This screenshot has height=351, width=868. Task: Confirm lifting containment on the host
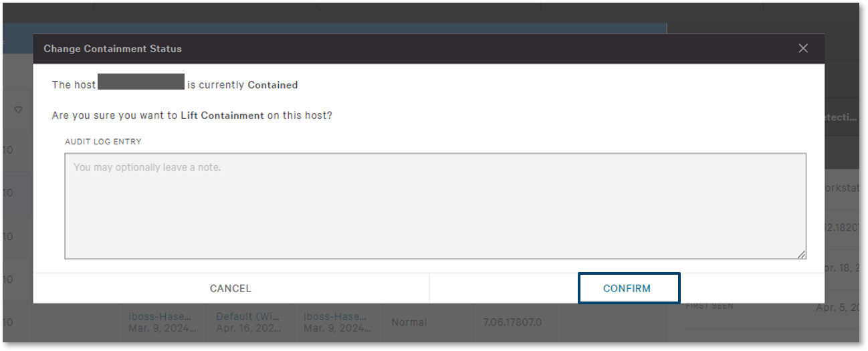(x=629, y=288)
